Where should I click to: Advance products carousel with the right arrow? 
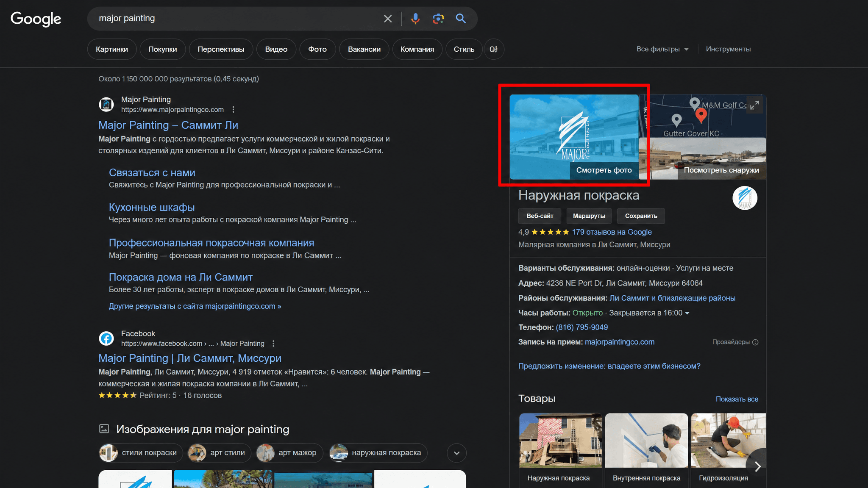point(757,466)
